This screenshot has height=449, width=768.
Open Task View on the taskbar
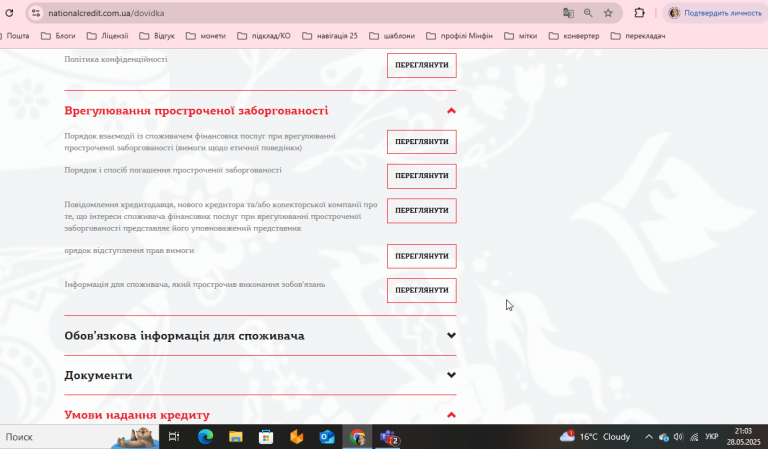174,437
